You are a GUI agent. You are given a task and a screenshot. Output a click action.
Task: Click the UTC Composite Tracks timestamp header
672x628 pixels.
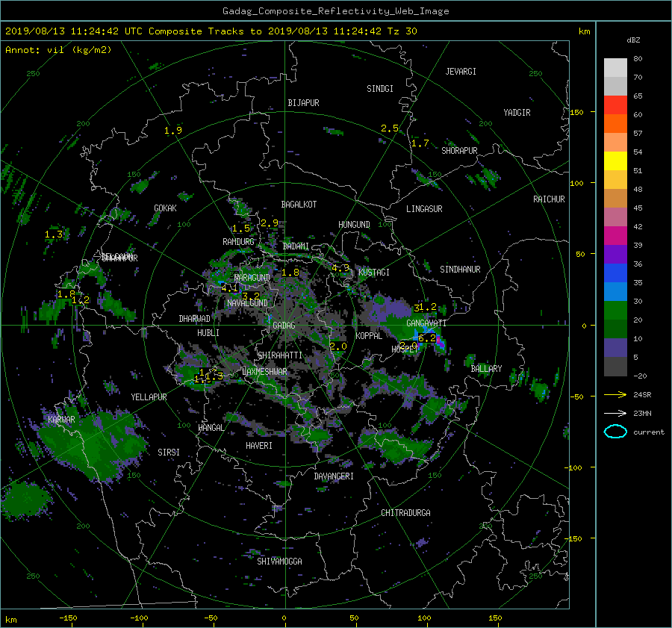[x=211, y=31]
